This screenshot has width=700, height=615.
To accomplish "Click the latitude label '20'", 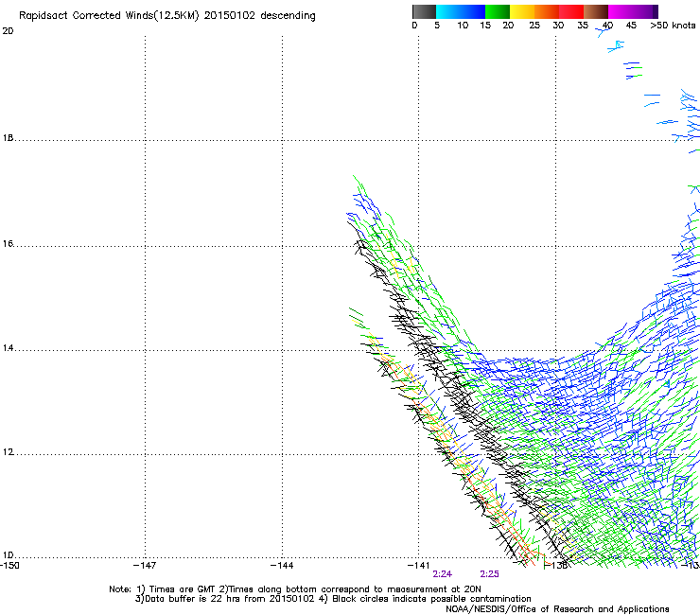I will click(8, 31).
